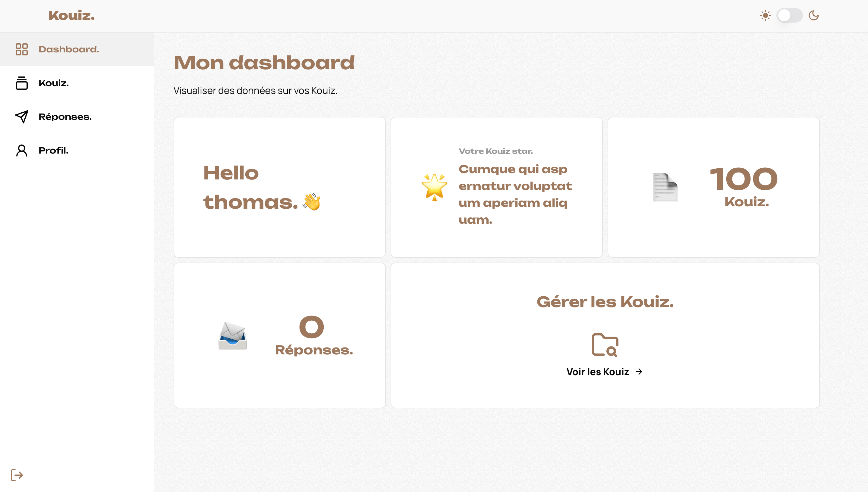The image size is (868, 492).
Task: Select the Réponses paper plane icon
Action: (x=22, y=117)
